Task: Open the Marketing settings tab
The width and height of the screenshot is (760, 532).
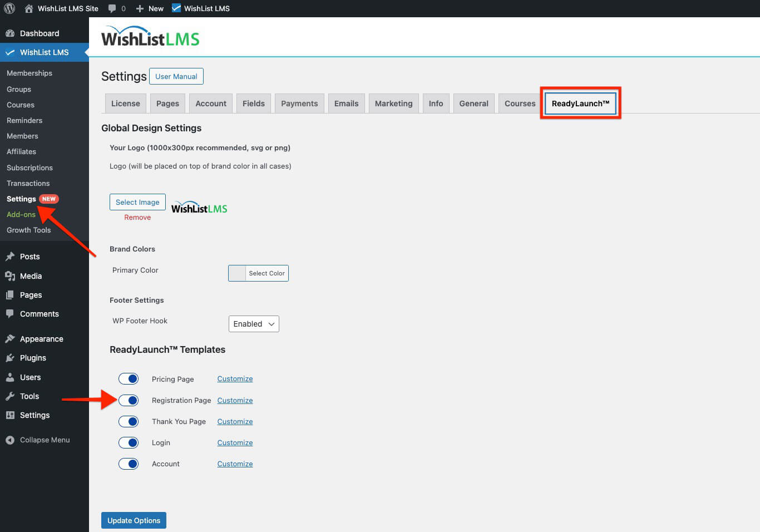Action: 393,103
